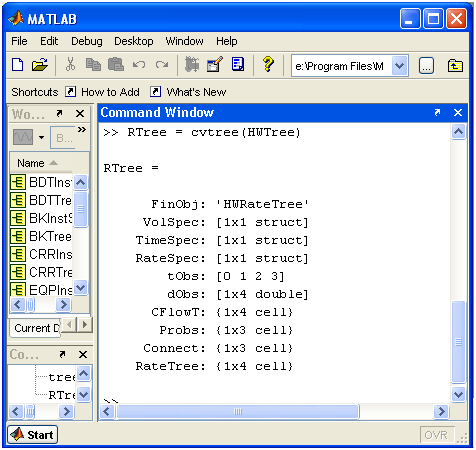
Task: Open the Desktop menu
Action: coord(134,41)
